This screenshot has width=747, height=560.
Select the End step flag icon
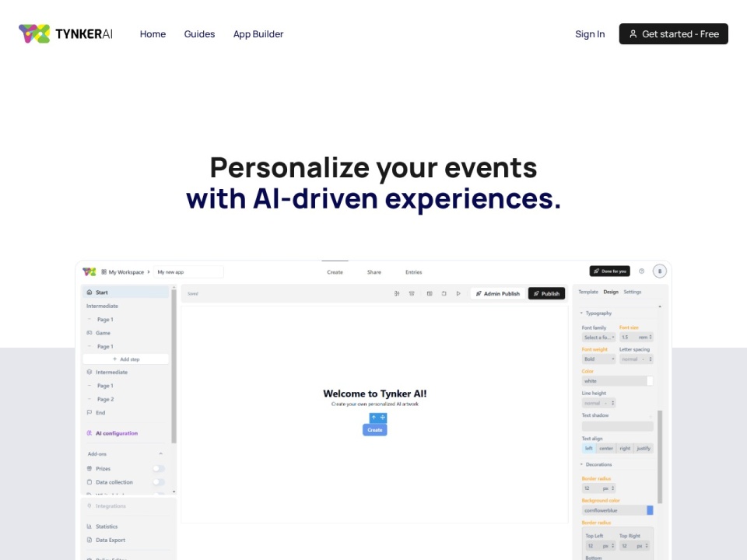[89, 412]
